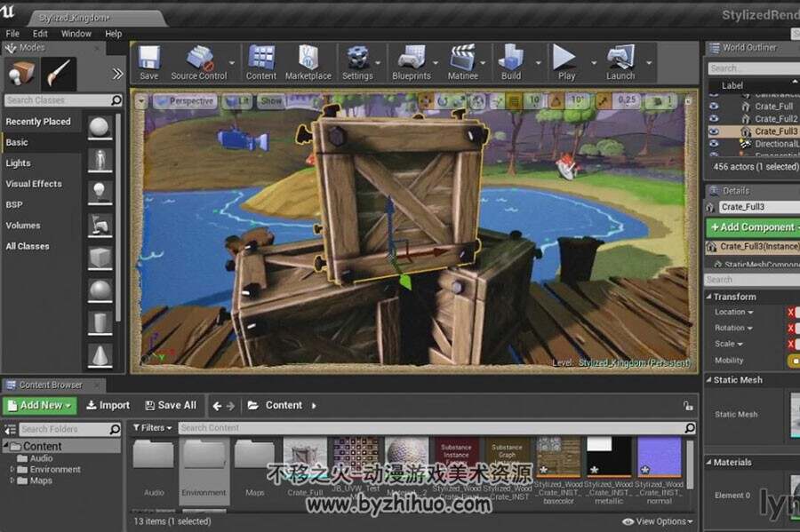Select the purple normal map thumbnail

tap(660, 457)
